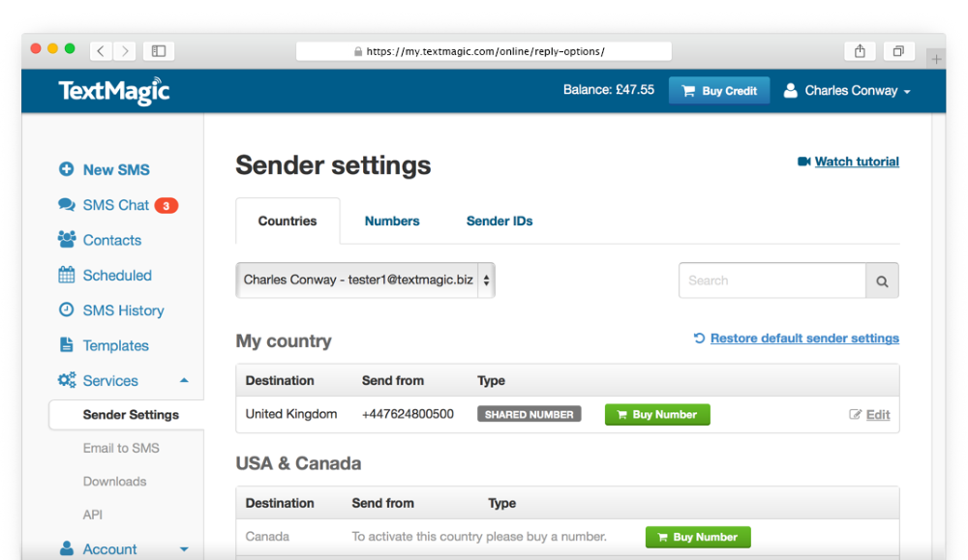The height and width of the screenshot is (560, 968).
Task: Collapse the Services menu section
Action: [x=184, y=380]
